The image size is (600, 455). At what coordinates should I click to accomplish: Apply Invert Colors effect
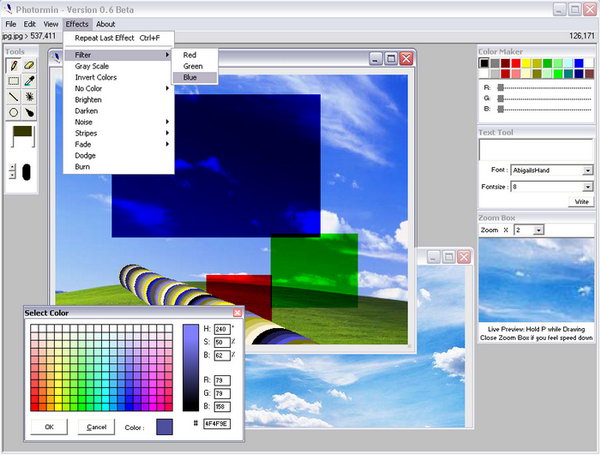pyautogui.click(x=119, y=77)
